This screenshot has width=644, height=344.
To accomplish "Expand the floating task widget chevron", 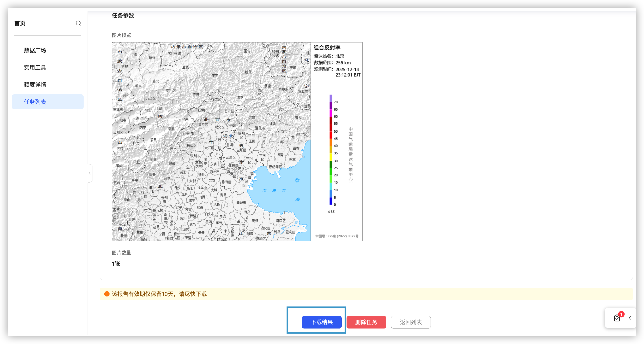I will [630, 318].
